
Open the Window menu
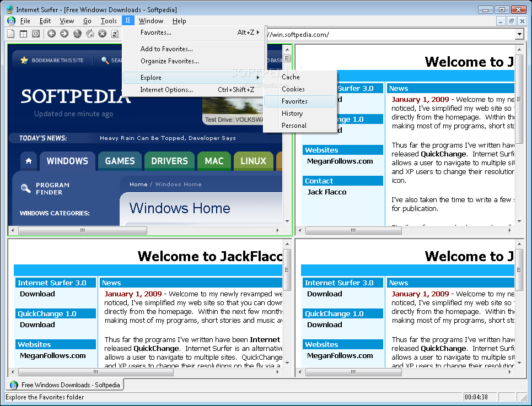click(151, 21)
